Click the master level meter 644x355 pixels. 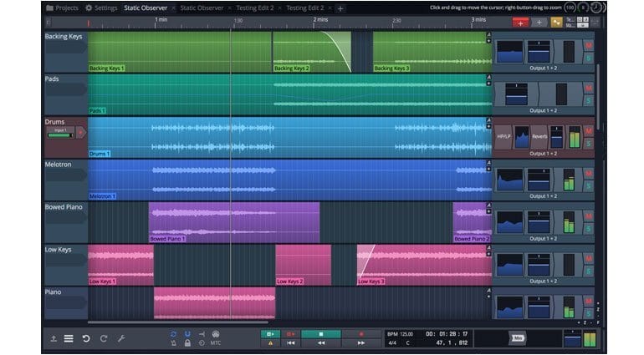click(x=590, y=339)
